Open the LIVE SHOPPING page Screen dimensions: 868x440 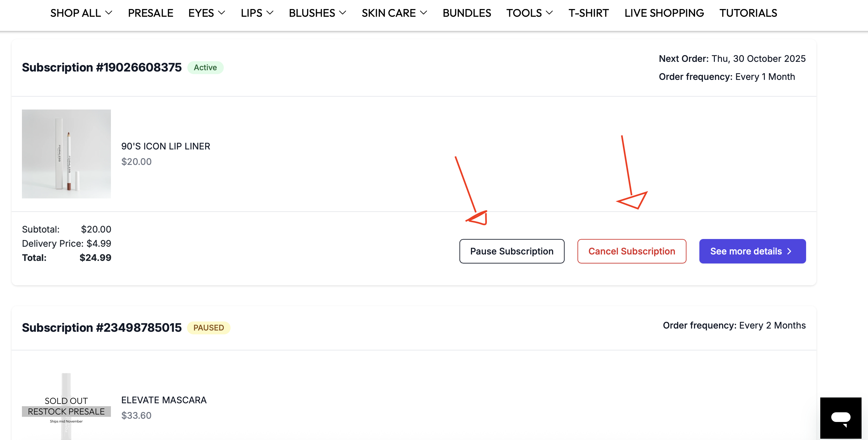[x=664, y=13]
